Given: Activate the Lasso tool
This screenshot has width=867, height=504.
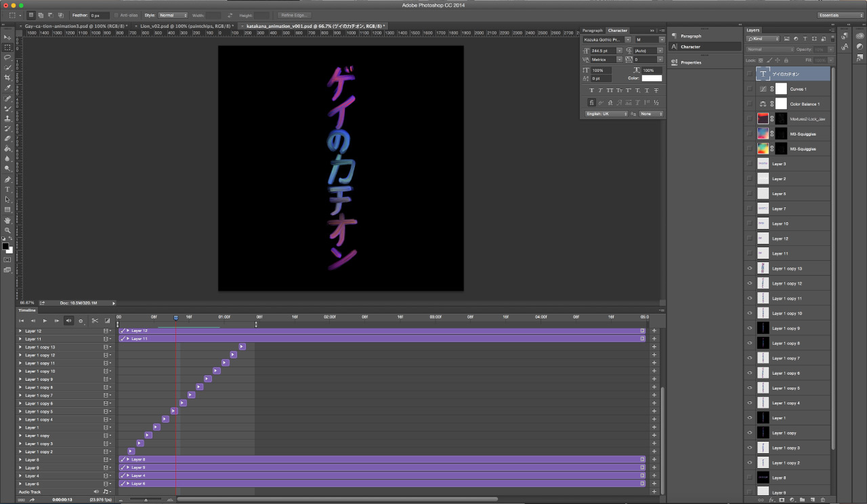Looking at the screenshot, I should point(7,58).
